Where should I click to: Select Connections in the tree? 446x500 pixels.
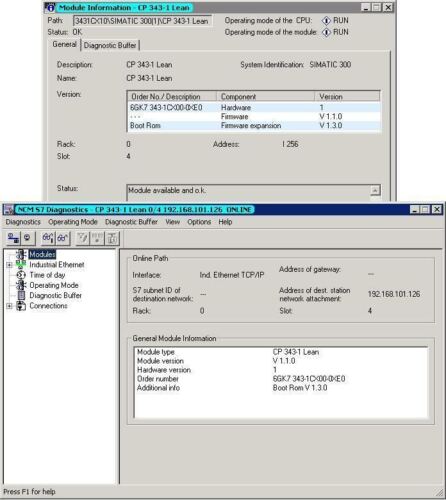coord(48,306)
